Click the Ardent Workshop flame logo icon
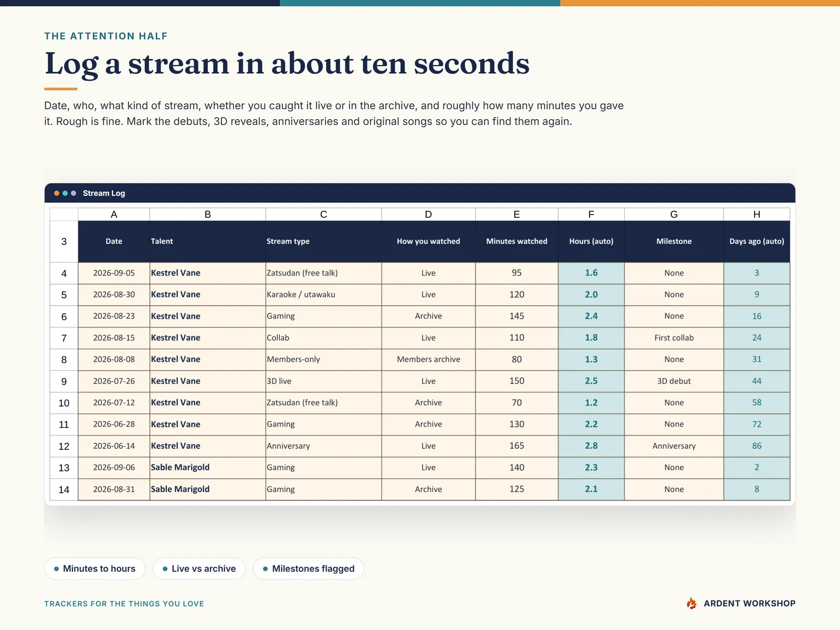 tap(691, 603)
